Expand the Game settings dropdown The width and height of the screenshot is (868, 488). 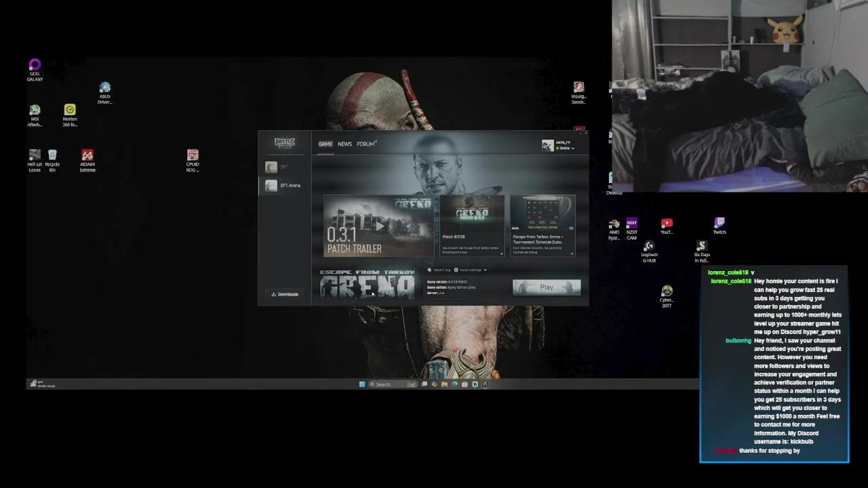470,270
